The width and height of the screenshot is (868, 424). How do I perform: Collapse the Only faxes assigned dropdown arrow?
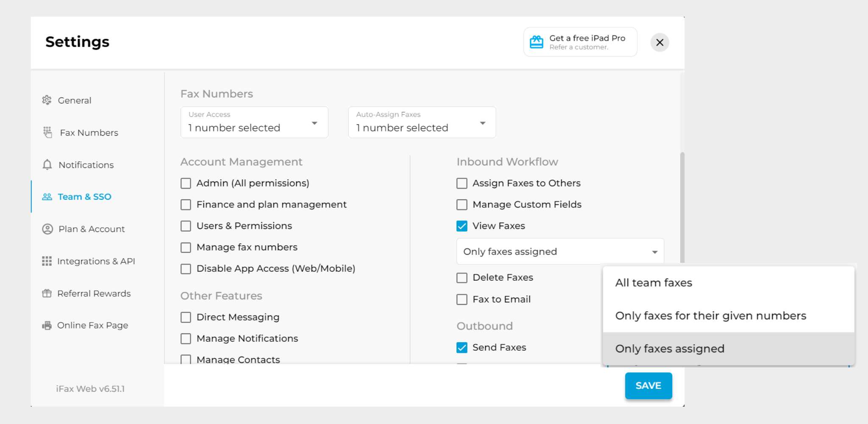coord(655,252)
